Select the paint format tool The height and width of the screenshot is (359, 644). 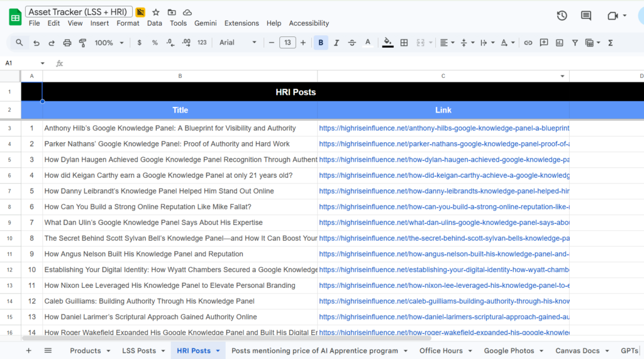pos(82,43)
